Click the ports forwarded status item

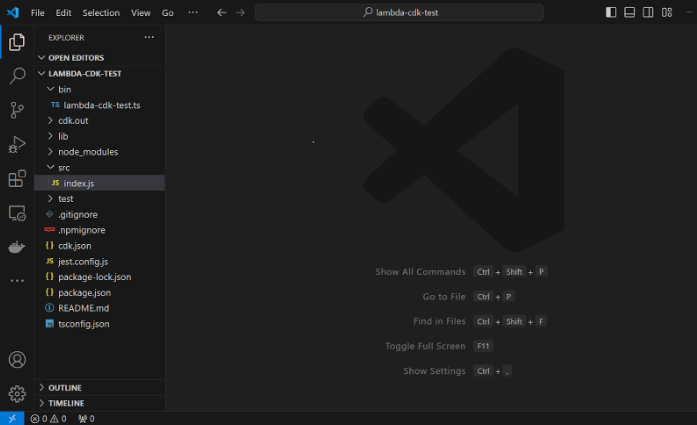point(86,419)
